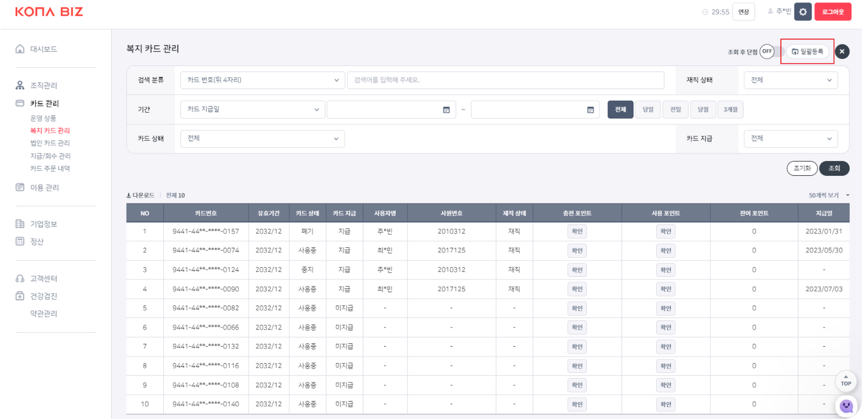Click card number 9441-44**-****-0132
Image resolution: width=868 pixels, height=420 pixels.
click(x=206, y=347)
